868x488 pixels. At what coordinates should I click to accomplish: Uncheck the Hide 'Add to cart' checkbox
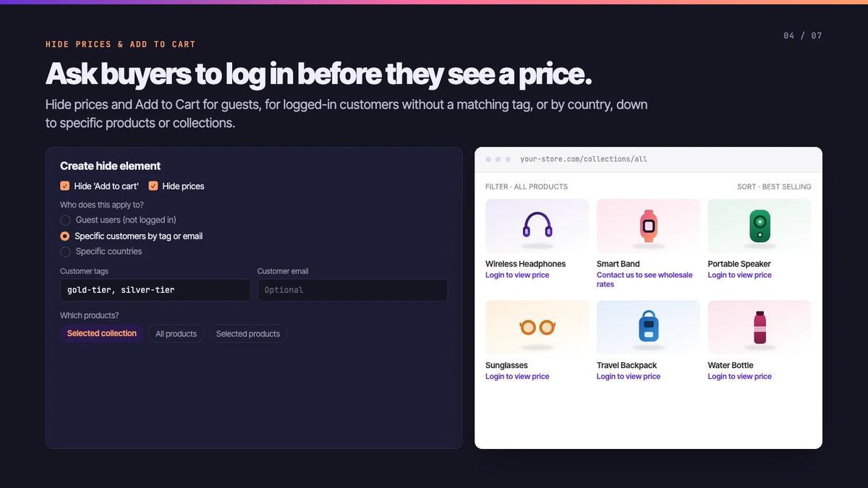click(65, 186)
